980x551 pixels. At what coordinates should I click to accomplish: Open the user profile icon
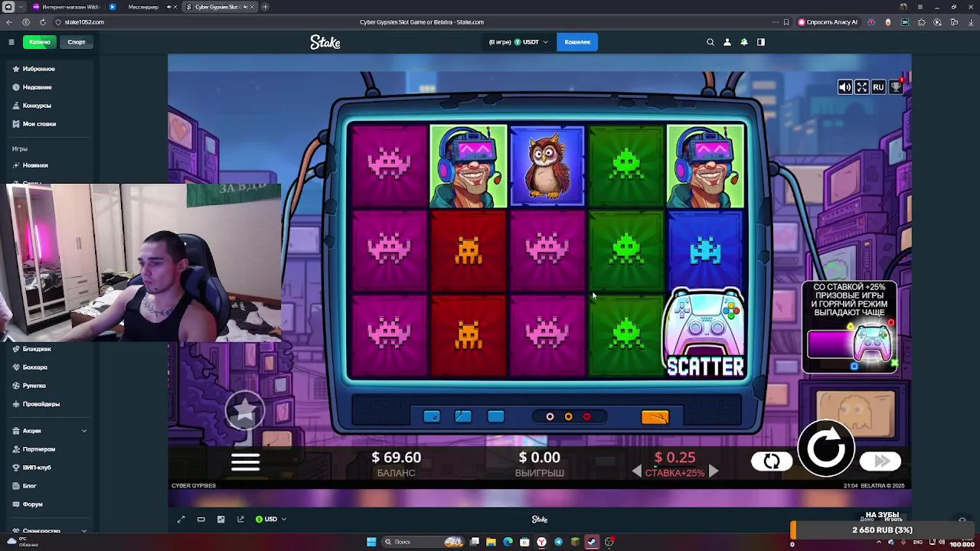pyautogui.click(x=727, y=42)
